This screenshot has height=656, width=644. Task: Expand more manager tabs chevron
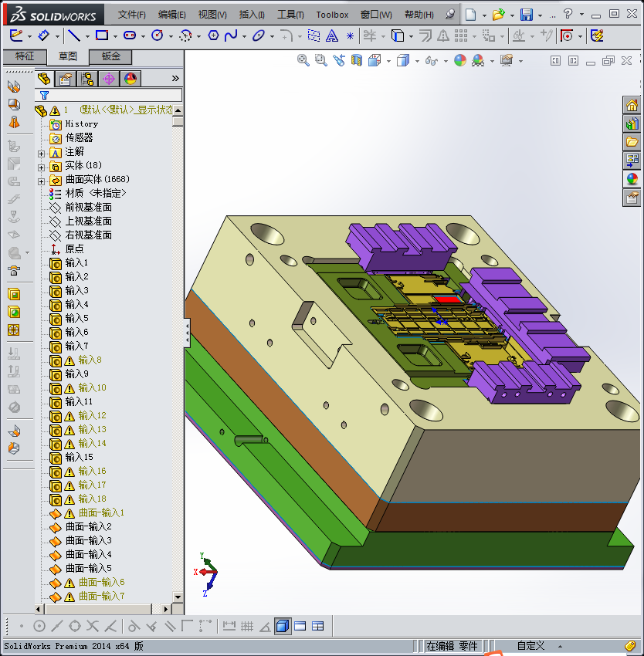click(175, 78)
